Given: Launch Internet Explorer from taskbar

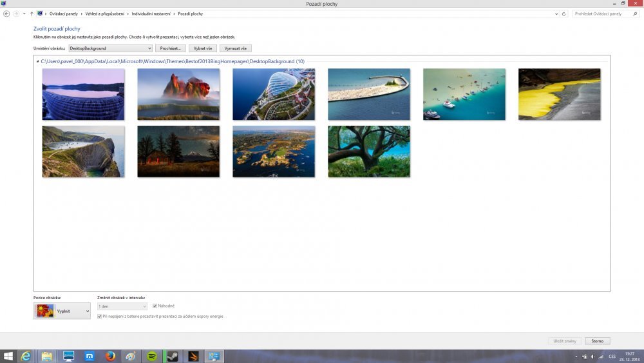Looking at the screenshot, I should click(26, 356).
